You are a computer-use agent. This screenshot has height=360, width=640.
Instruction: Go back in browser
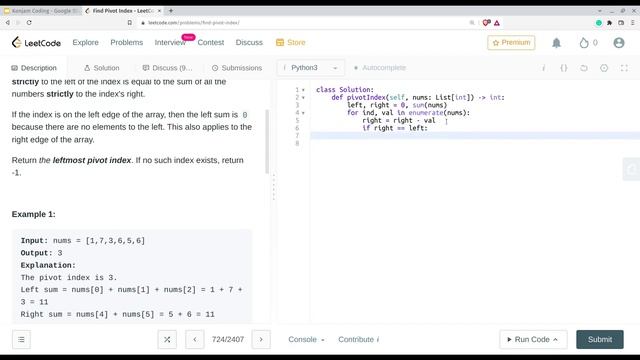click(x=8, y=22)
